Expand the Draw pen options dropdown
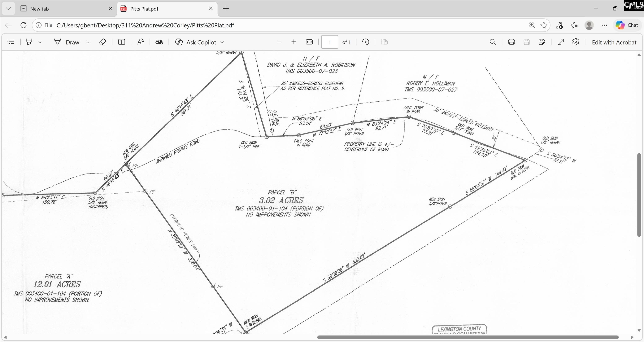644x342 pixels. [87, 42]
